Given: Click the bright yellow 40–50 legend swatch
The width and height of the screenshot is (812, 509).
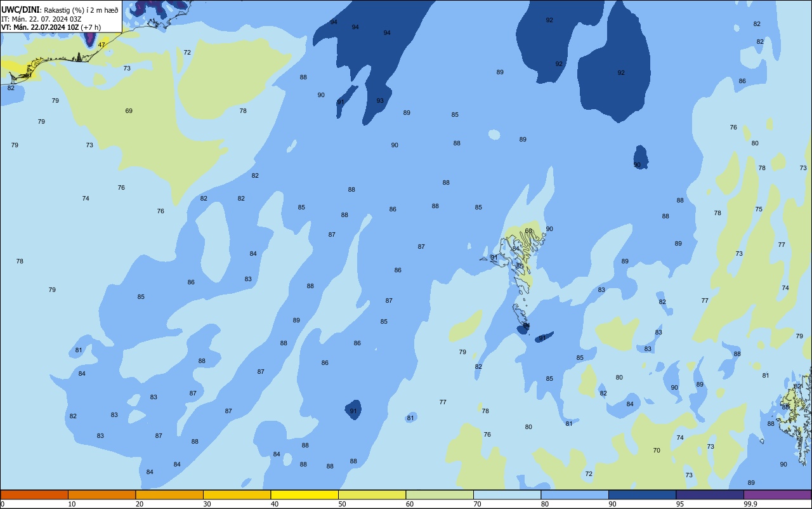Looking at the screenshot, I should 304,494.
